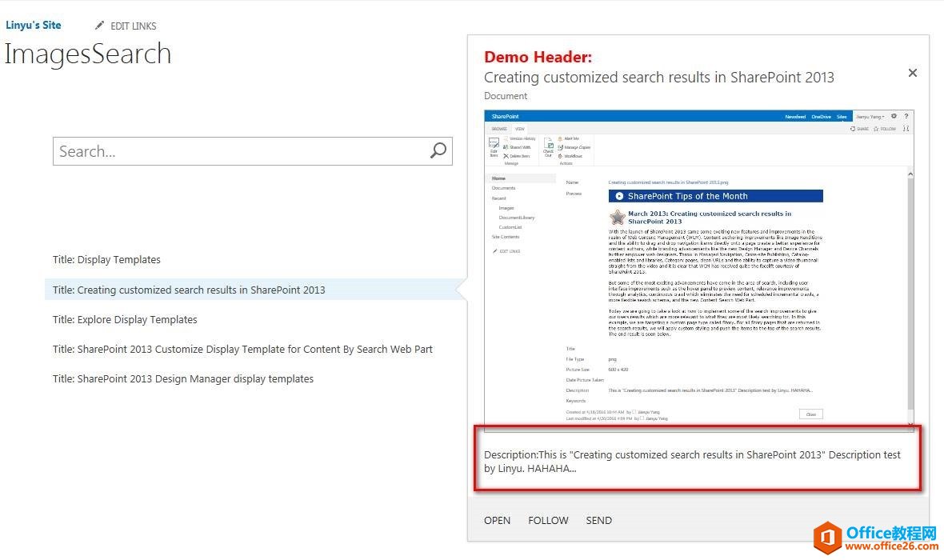The image size is (944, 560).
Task: Click the search magnifier icon
Action: click(x=438, y=150)
